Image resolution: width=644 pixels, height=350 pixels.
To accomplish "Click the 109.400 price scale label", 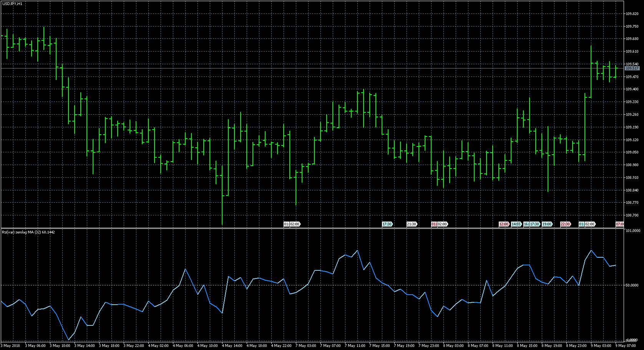I will point(631,89).
